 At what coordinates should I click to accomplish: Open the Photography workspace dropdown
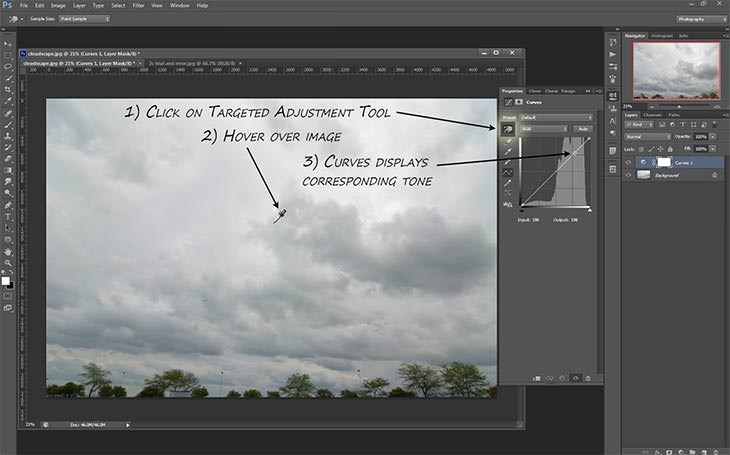point(701,19)
